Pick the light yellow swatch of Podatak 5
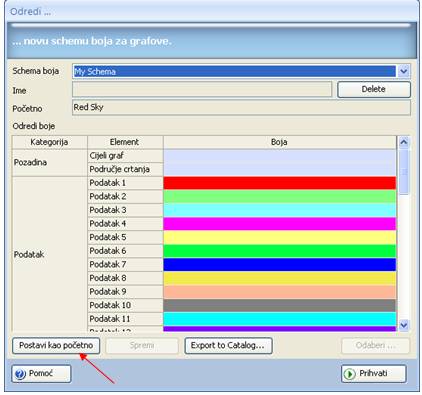 click(280, 237)
